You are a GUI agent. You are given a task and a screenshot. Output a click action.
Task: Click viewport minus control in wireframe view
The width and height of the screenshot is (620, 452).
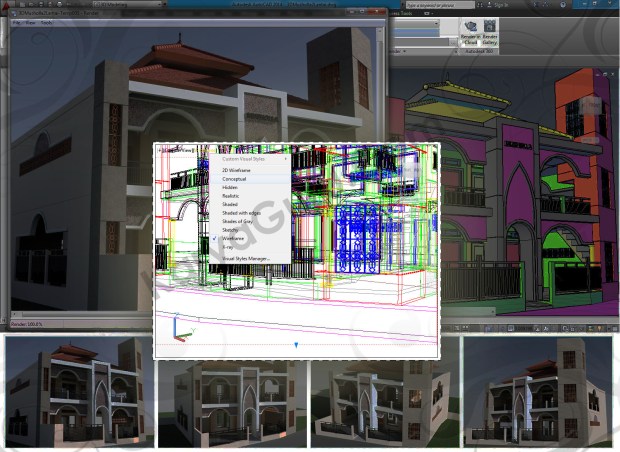(161, 150)
